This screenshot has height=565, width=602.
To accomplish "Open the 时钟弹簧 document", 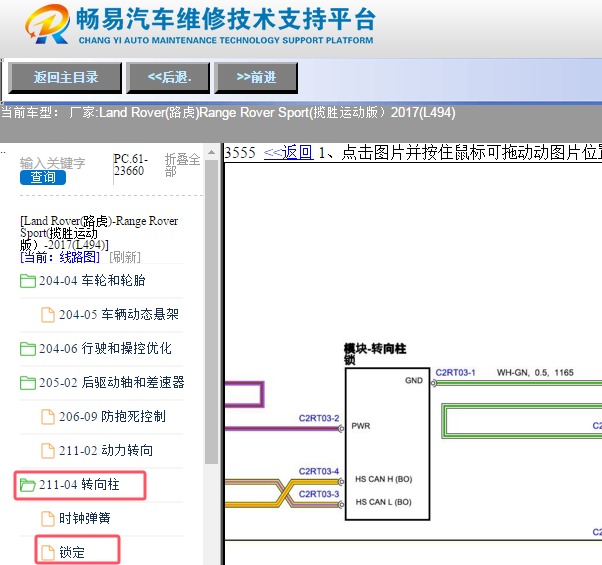I will click(85, 519).
